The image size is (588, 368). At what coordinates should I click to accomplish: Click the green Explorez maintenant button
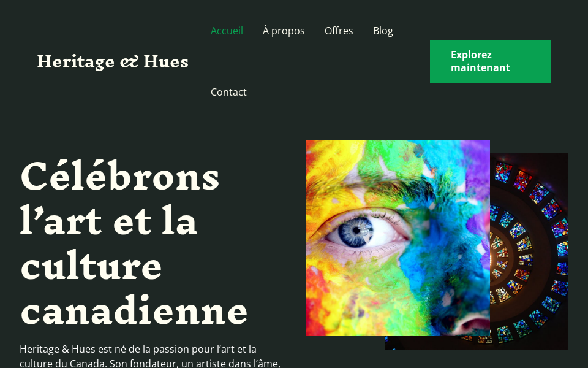point(491,61)
